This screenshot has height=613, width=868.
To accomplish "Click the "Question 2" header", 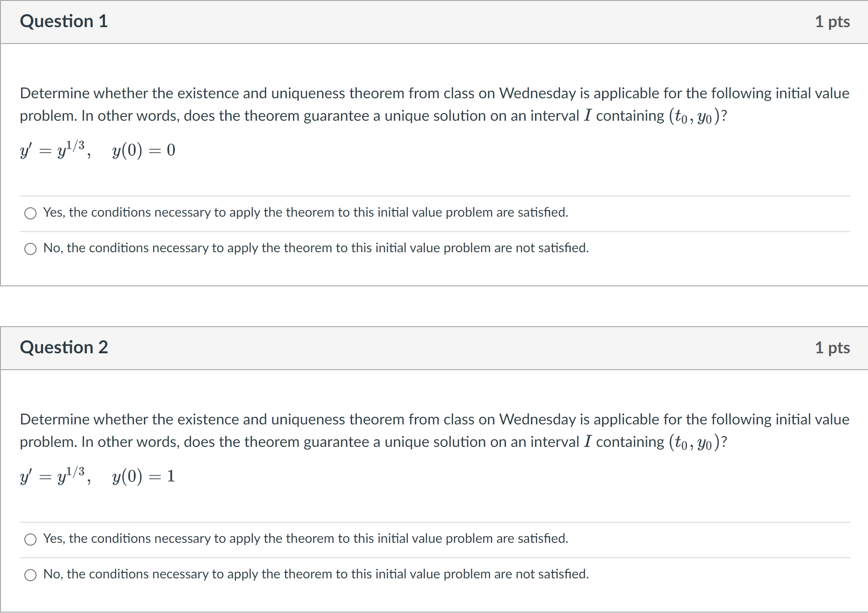I will click(x=64, y=348).
